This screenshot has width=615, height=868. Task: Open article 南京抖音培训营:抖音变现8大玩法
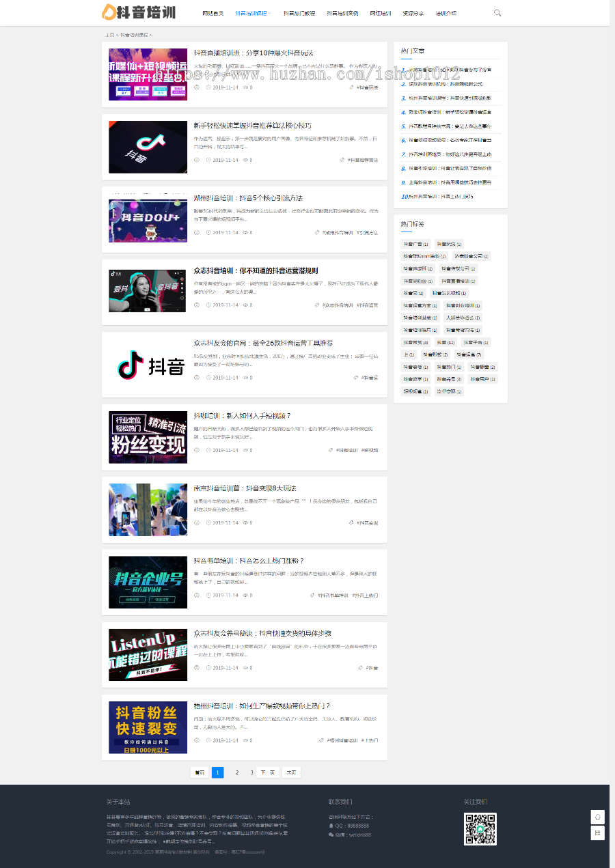point(245,488)
